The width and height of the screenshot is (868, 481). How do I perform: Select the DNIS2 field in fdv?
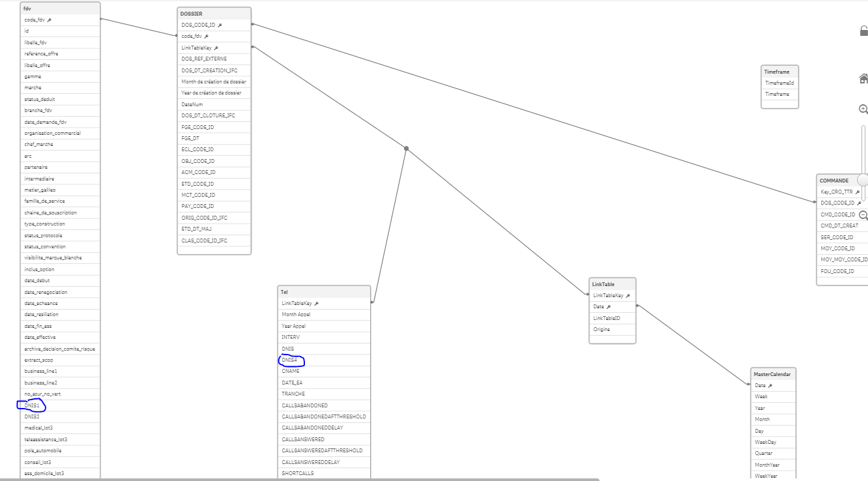click(61, 416)
